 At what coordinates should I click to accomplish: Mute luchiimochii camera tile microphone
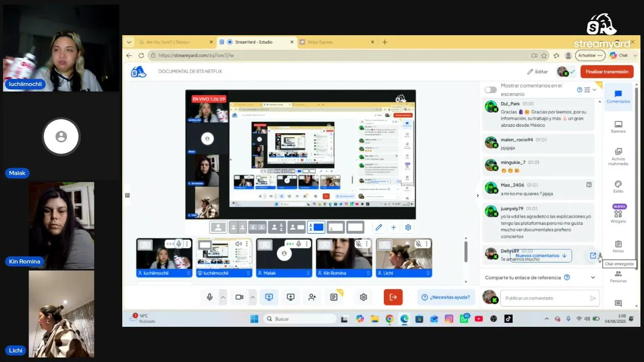pos(178,244)
